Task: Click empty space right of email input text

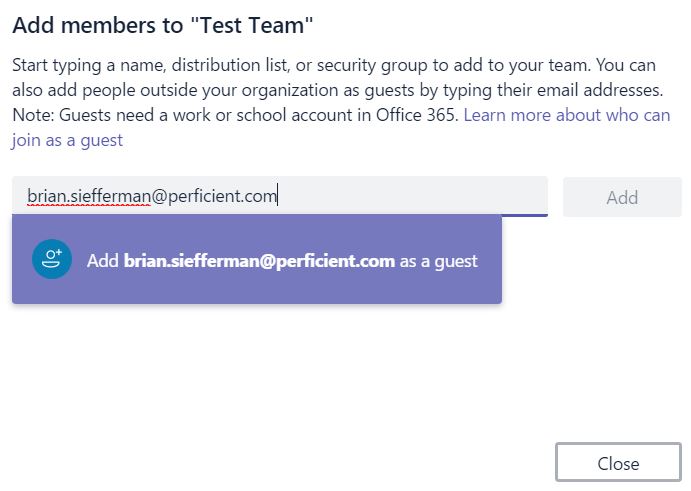Action: pyautogui.click(x=410, y=196)
